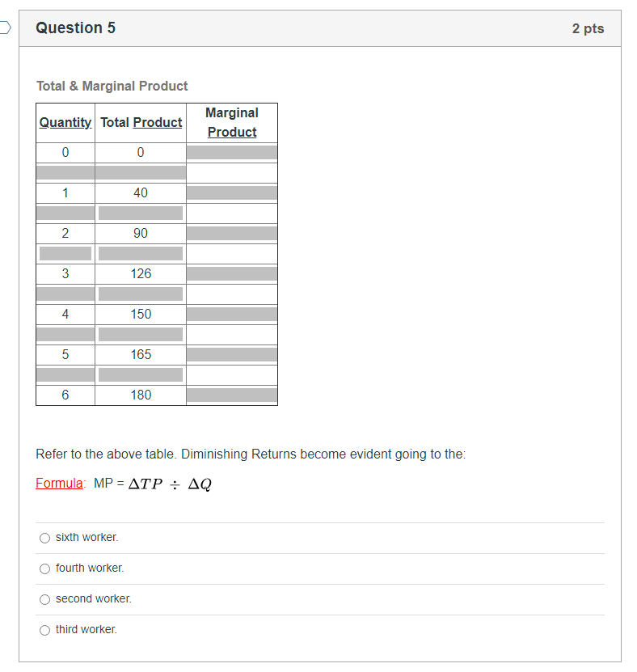Click the "Quantity" column header
Image resolution: width=637 pixels, height=672 pixels.
pos(65,122)
